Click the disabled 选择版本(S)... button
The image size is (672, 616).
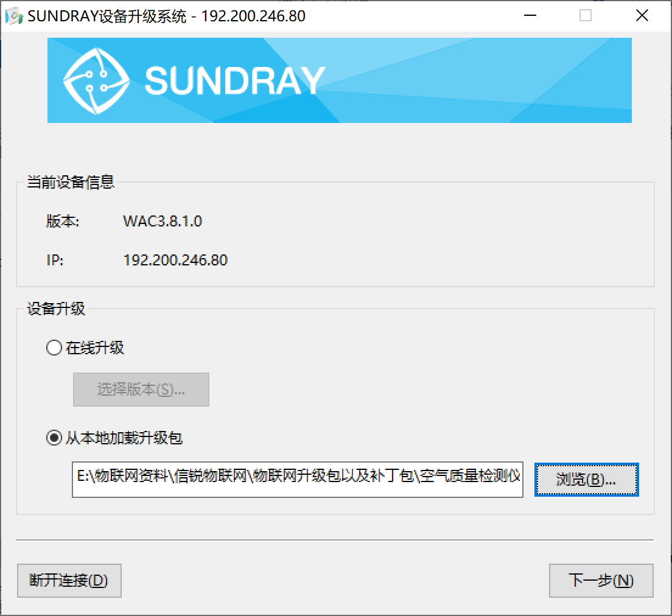coord(141,389)
